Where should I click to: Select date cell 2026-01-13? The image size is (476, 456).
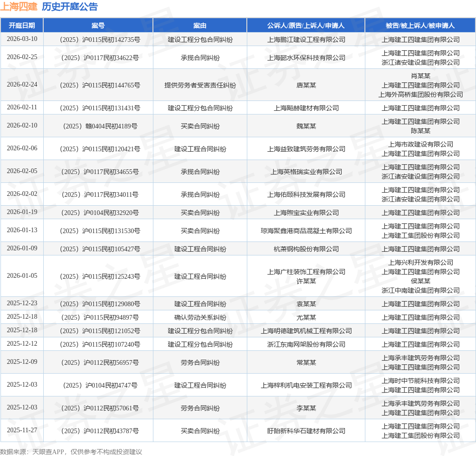[x=22, y=230]
